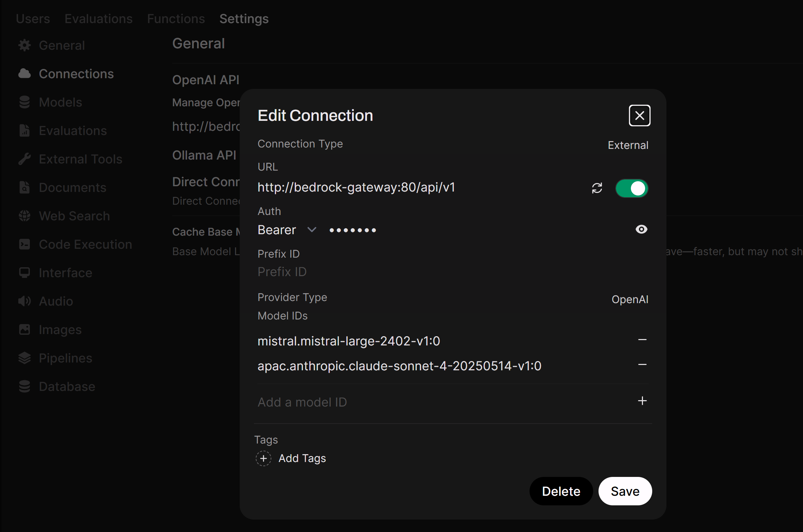Image resolution: width=803 pixels, height=532 pixels.
Task: Switch to the Functions tab
Action: [x=176, y=19]
